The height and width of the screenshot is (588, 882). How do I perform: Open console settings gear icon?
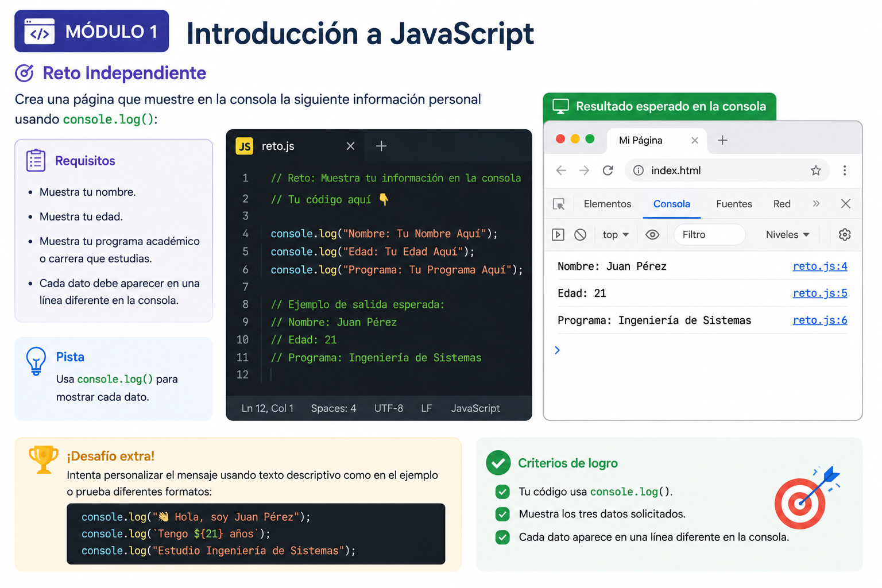coord(845,234)
